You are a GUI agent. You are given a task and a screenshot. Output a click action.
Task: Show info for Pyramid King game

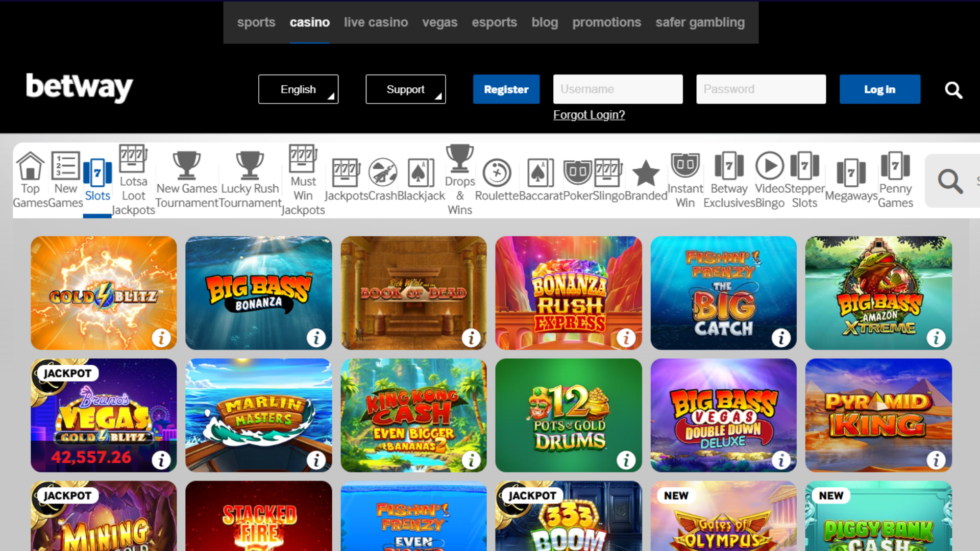click(x=936, y=460)
